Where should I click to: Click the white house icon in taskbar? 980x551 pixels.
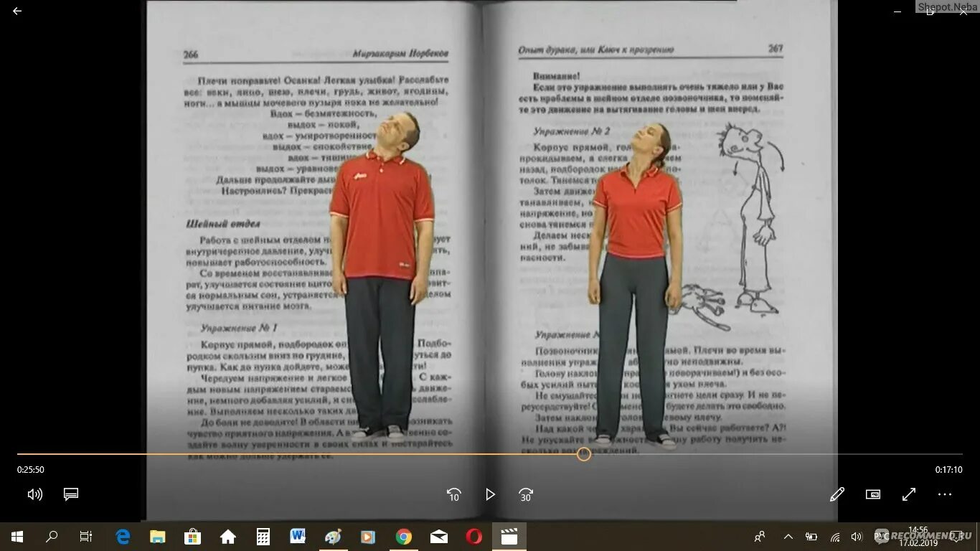(x=228, y=537)
